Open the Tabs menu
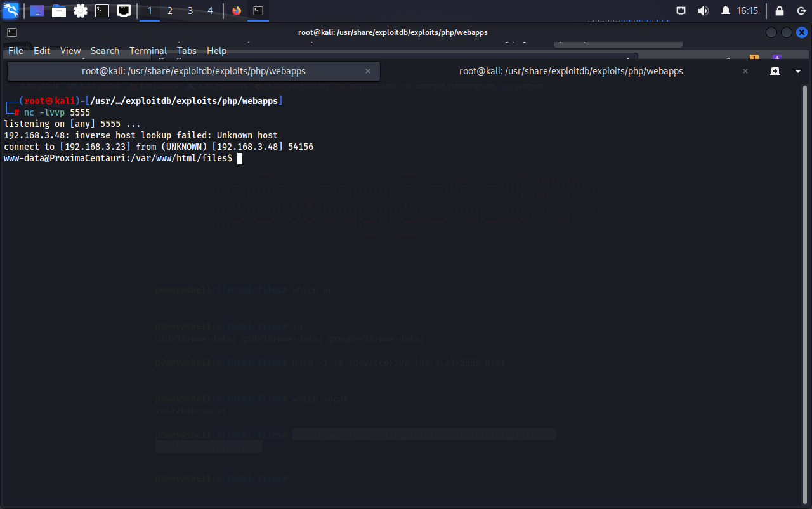 [x=187, y=51]
